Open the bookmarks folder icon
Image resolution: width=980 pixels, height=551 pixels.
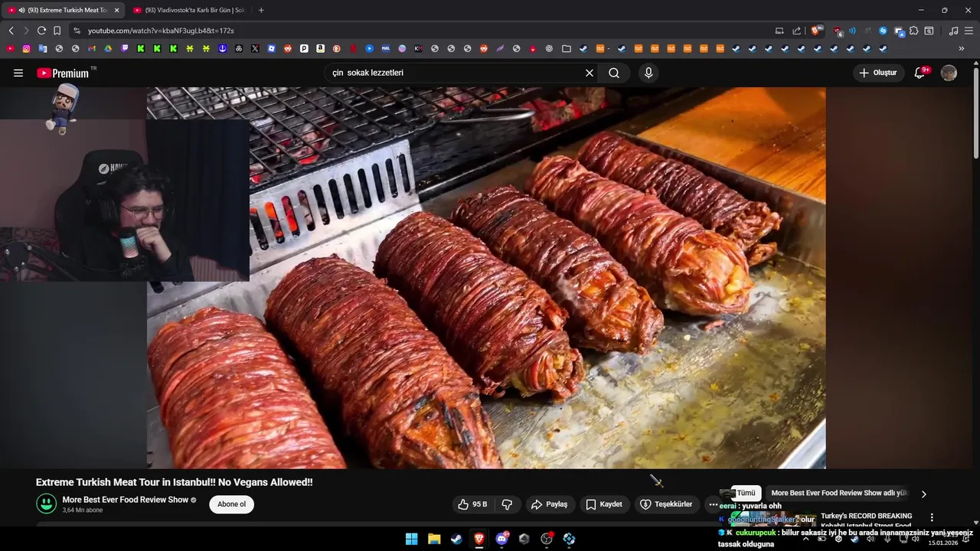tap(567, 48)
